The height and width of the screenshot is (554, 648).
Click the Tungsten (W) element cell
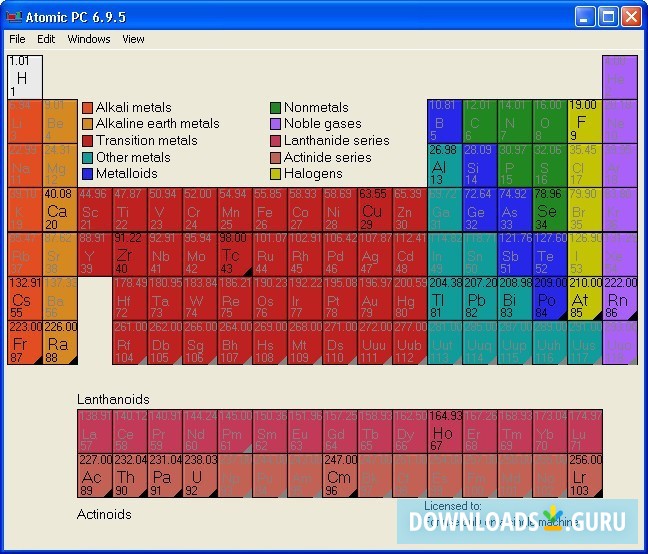click(200, 298)
